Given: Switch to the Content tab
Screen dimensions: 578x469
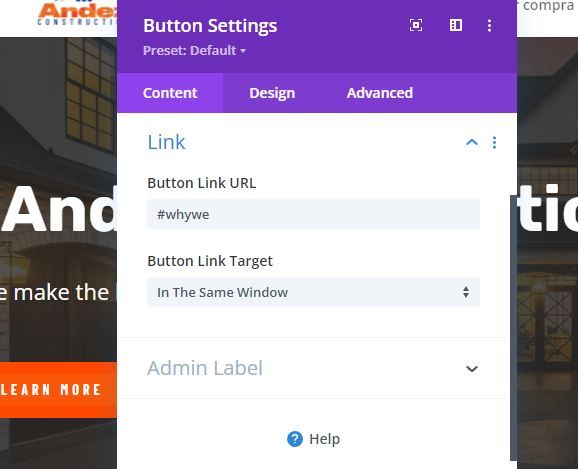Looking at the screenshot, I should click(170, 93).
